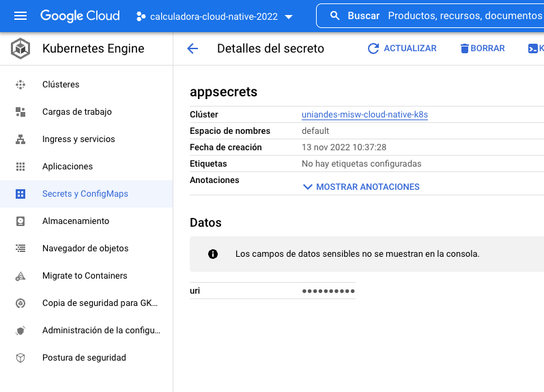The height and width of the screenshot is (392, 544).
Task: Open Navegador de objetos in sidebar
Action: point(87,249)
